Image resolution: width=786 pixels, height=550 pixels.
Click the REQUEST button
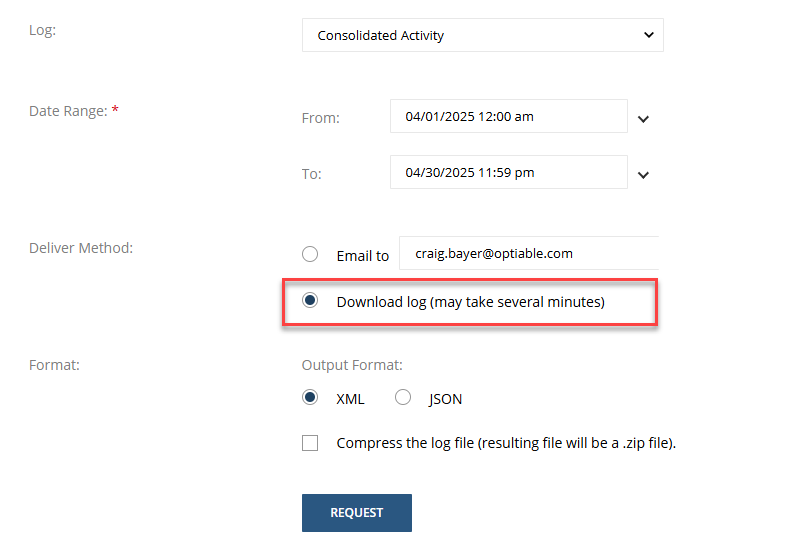click(x=356, y=513)
